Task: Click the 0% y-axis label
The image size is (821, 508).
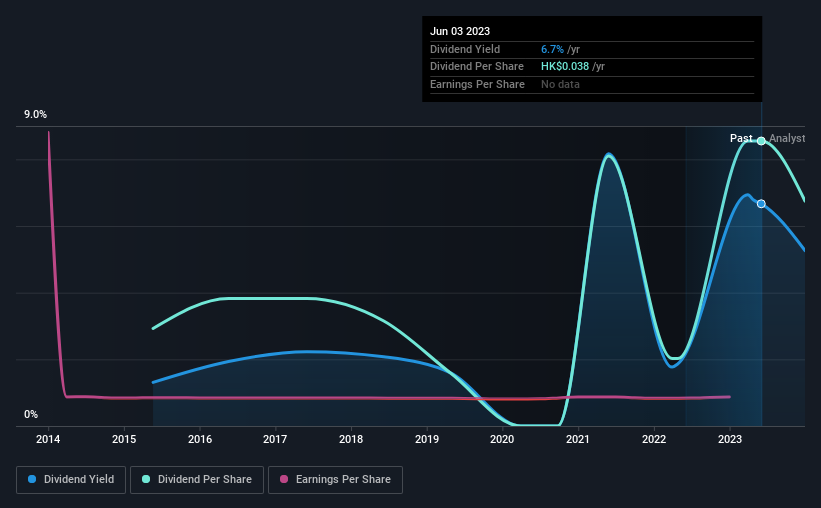Action: click(x=31, y=414)
